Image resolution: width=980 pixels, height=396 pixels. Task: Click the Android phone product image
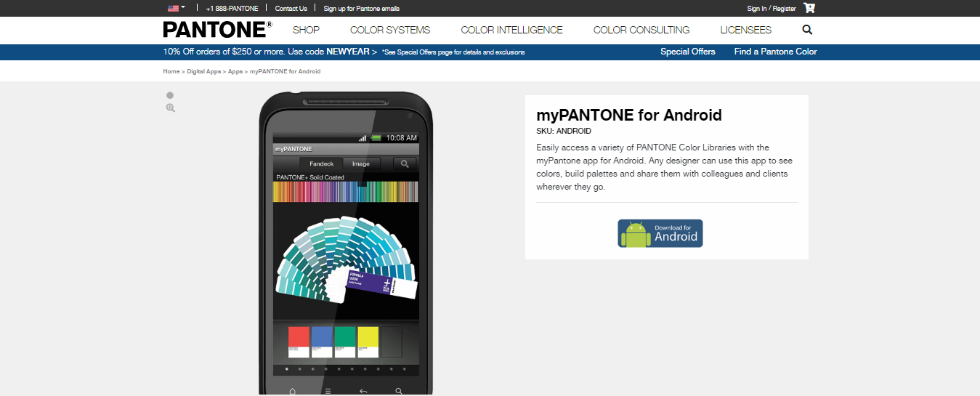point(346,244)
